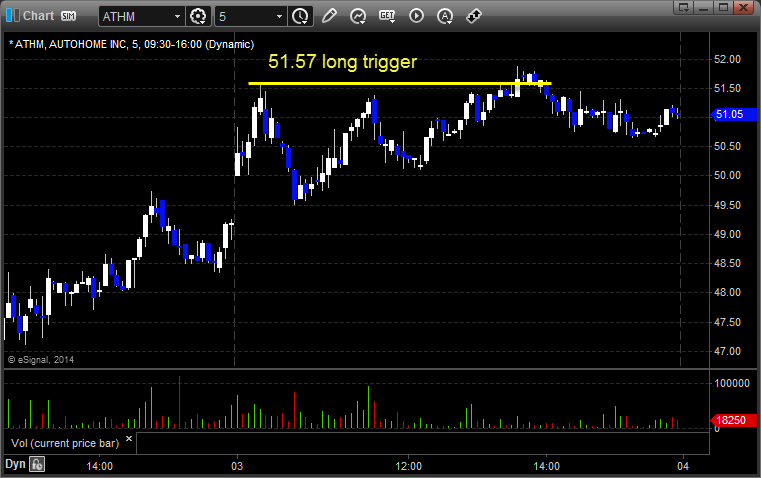Minimize the chart window
Viewport: 761px width, 478px height.
704,7
